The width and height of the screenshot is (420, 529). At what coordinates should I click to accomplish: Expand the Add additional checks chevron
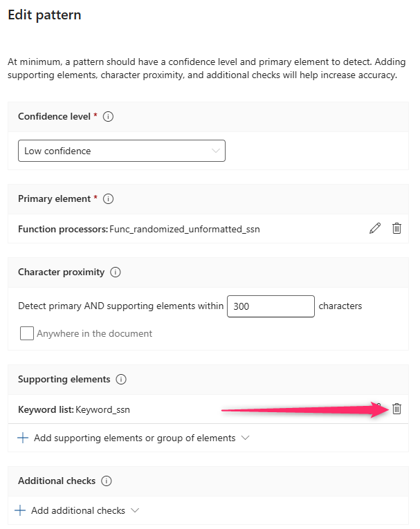click(x=135, y=510)
